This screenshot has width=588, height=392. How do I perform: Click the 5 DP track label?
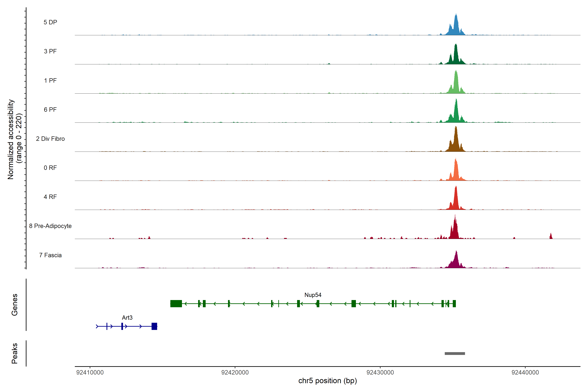tap(50, 22)
